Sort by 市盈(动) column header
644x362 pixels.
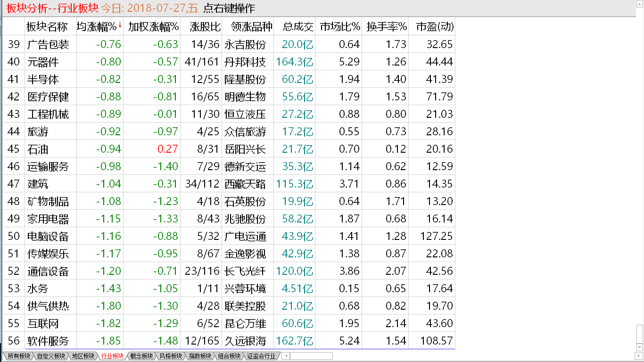click(x=435, y=27)
